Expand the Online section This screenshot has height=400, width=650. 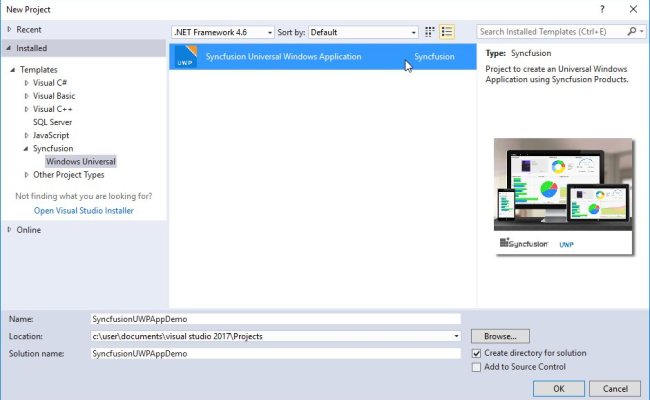9,230
